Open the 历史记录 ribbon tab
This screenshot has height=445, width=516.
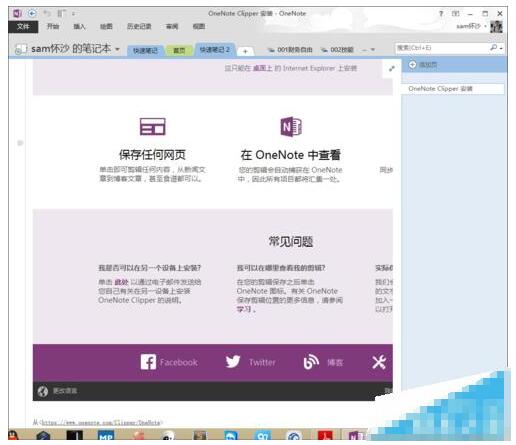pyautogui.click(x=139, y=26)
